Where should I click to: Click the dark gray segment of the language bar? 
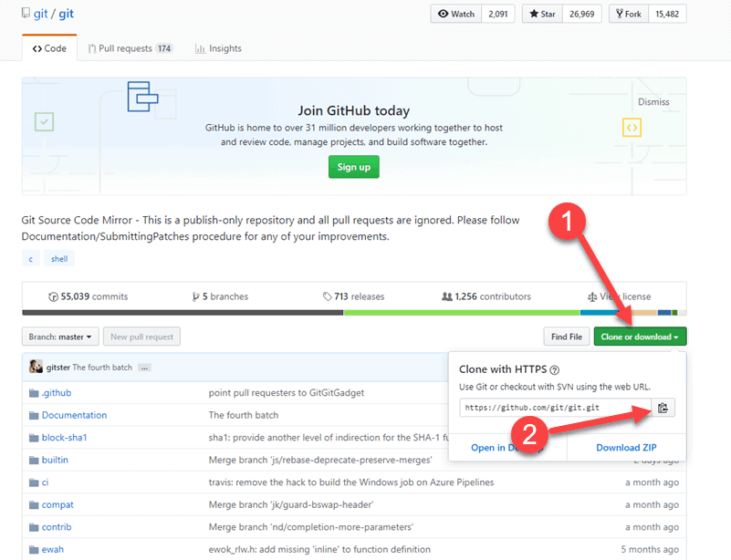point(183,313)
